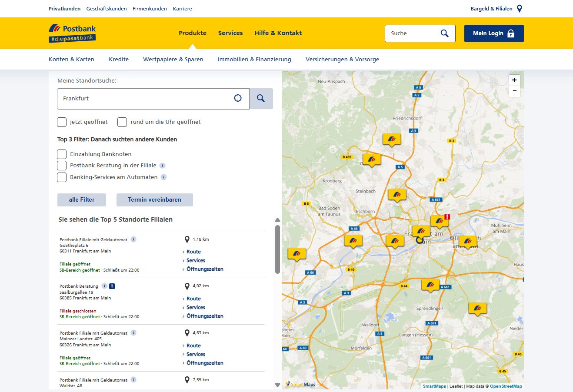Expand Öffnungszeiten for the Goetheplatz 6 branch
Screen dimensions: 573x392
(205, 269)
